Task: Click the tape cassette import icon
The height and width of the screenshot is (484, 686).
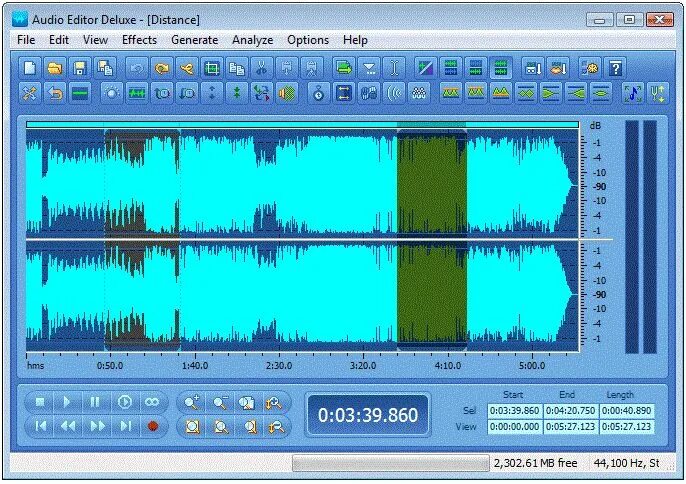Action: pyautogui.click(x=533, y=68)
